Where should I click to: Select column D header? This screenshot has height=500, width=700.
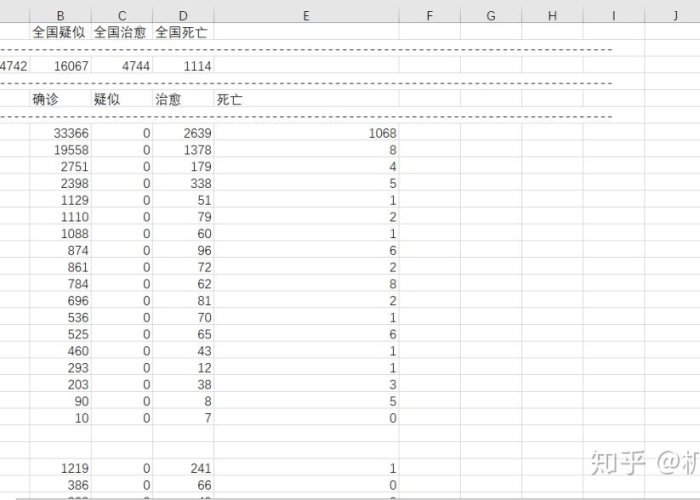[183, 15]
